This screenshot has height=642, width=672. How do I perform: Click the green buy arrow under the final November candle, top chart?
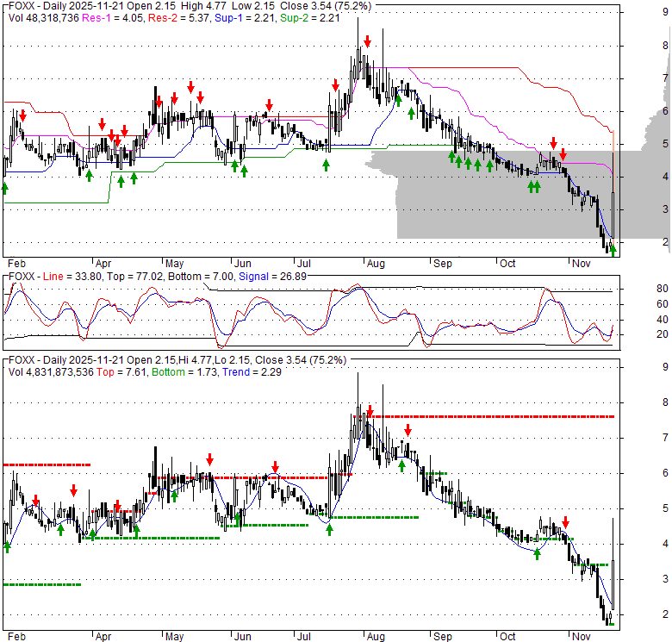(x=613, y=251)
